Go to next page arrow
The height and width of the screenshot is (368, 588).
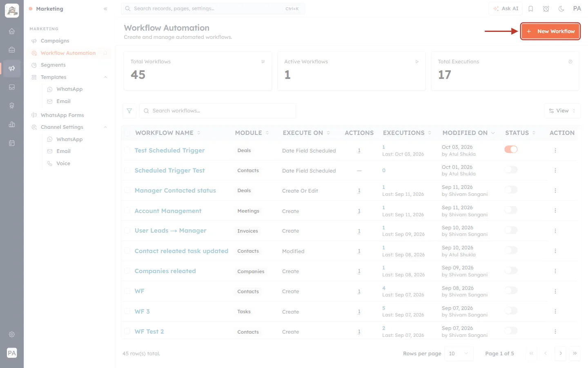[561, 353]
